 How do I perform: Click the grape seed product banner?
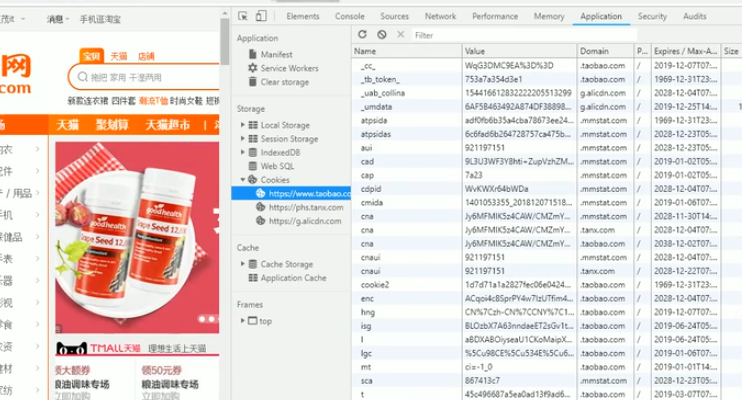pyautogui.click(x=137, y=238)
